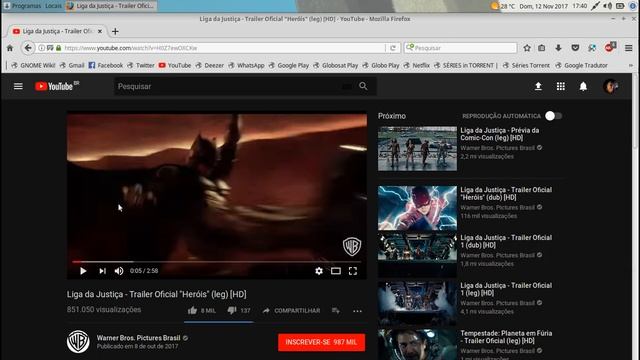Show Firefox bookmarks library icon

[x=542, y=48]
